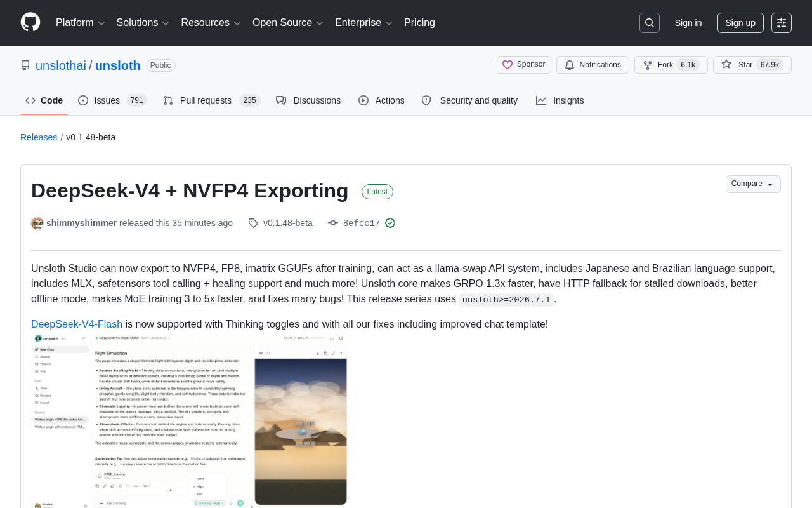Viewport: 812px width, 508px height.
Task: Switch to the Issues tab
Action: (112, 100)
